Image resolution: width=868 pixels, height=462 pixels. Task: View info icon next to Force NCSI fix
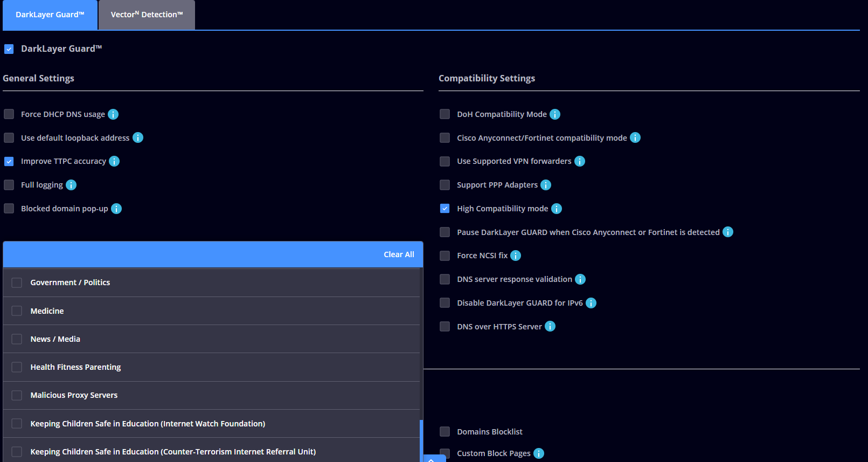[x=516, y=256]
